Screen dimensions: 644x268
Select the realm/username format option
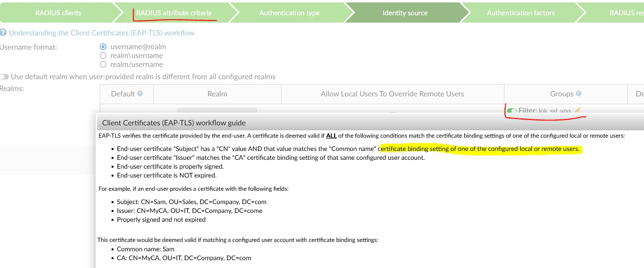[x=103, y=64]
